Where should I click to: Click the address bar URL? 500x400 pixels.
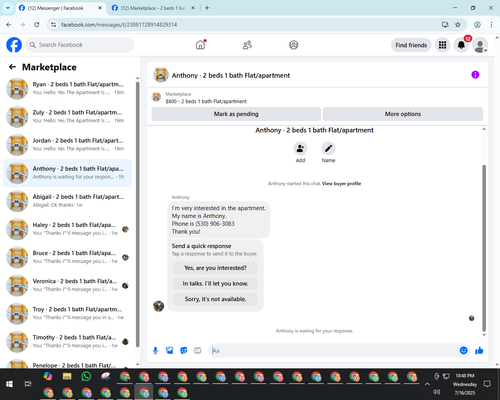click(x=119, y=25)
